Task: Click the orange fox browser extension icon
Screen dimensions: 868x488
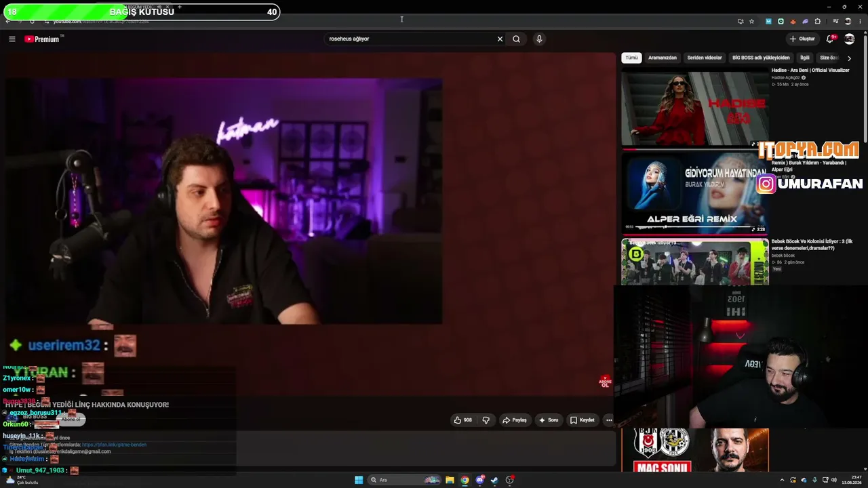Action: pos(793,22)
